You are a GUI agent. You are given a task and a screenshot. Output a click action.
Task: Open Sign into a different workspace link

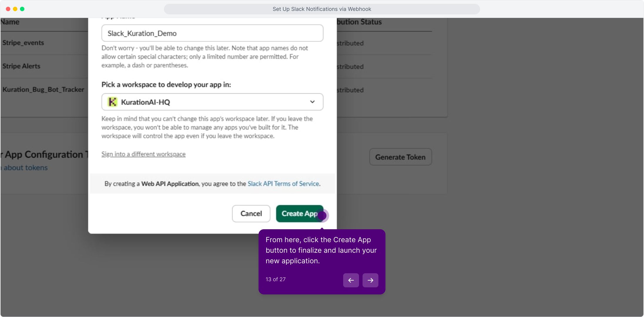[x=143, y=154]
